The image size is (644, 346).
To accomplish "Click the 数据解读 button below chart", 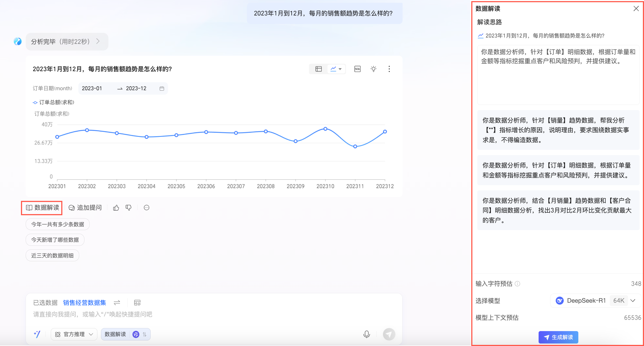I will 42,208.
